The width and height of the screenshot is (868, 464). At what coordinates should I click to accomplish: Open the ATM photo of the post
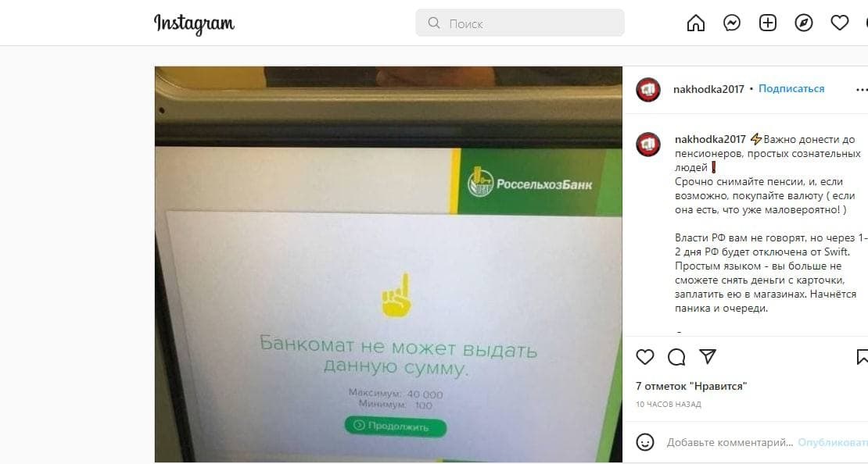[388, 264]
